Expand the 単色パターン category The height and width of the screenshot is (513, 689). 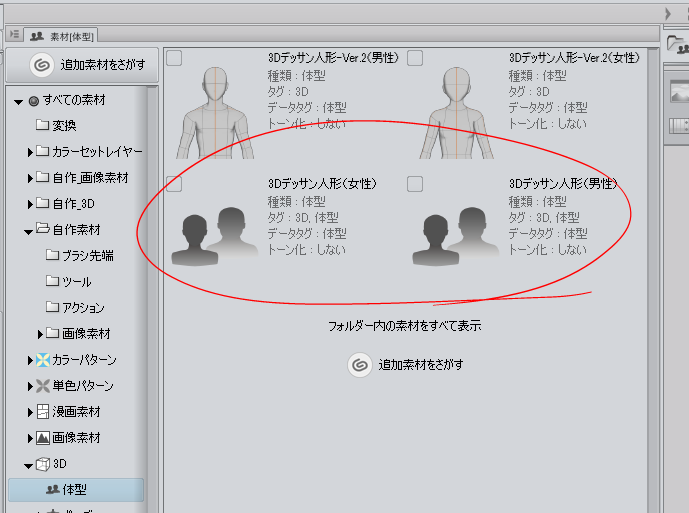click(x=30, y=386)
